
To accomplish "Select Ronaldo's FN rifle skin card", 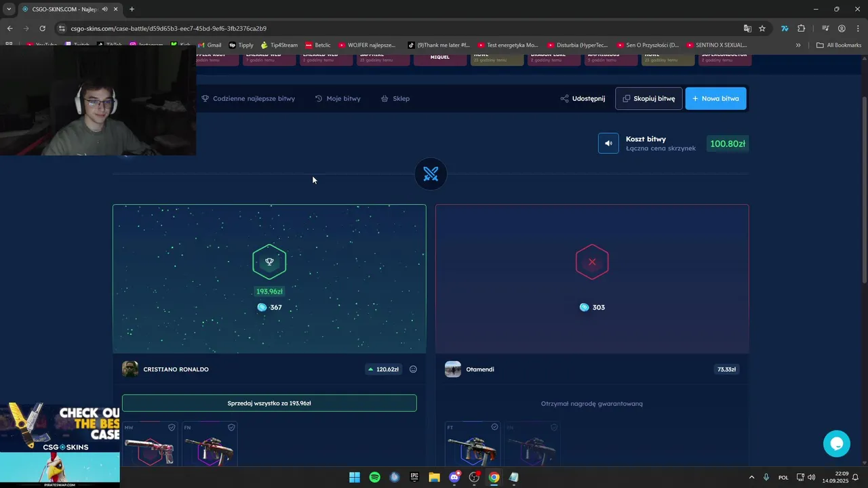I will point(210,444).
